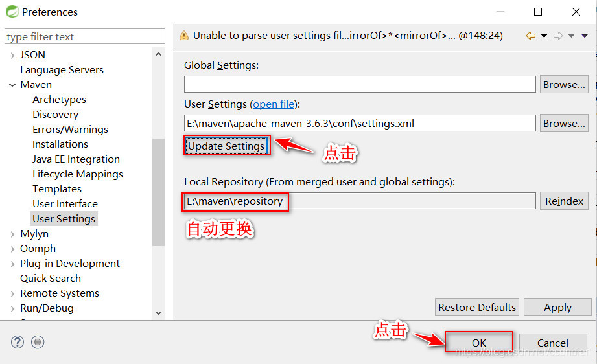The image size is (597, 364).
Task: Open Installations preference page
Action: tap(60, 144)
